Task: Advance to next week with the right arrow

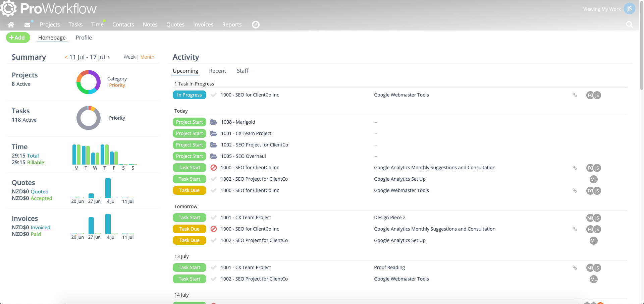Action: click(x=108, y=57)
